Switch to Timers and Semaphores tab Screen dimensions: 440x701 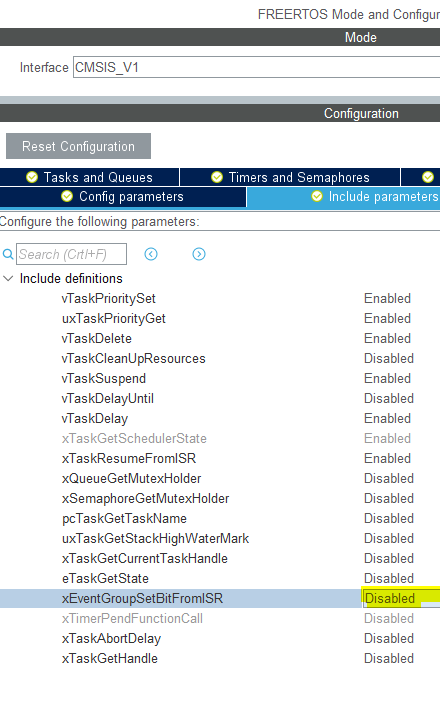click(x=290, y=177)
